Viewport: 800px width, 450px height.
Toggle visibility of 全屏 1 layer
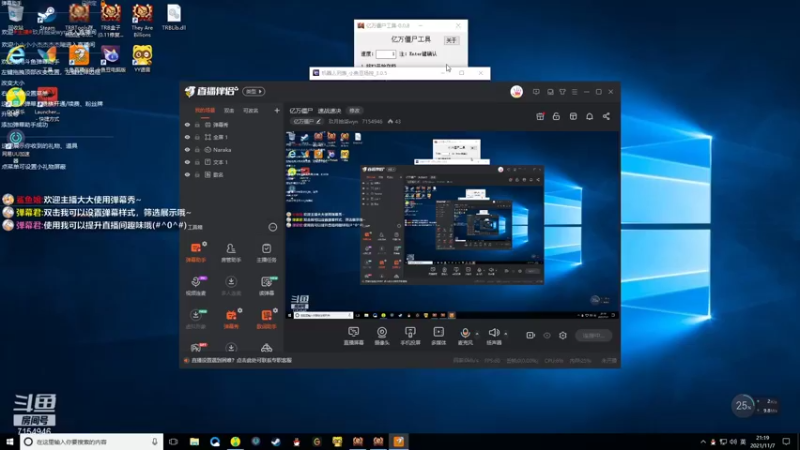click(x=187, y=137)
